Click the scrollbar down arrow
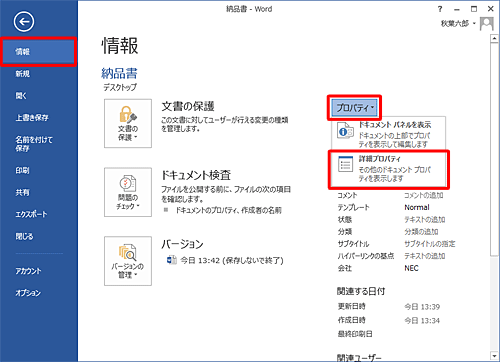 [494, 356]
